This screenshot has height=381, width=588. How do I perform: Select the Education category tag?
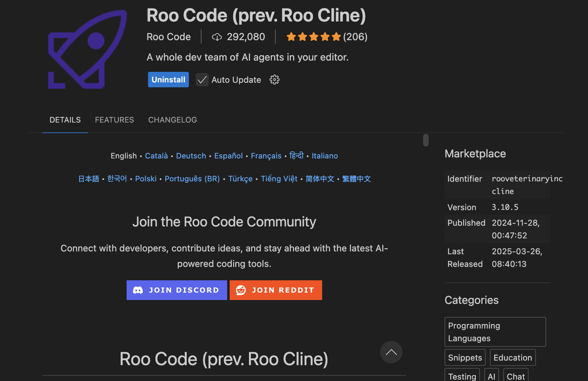pos(512,358)
